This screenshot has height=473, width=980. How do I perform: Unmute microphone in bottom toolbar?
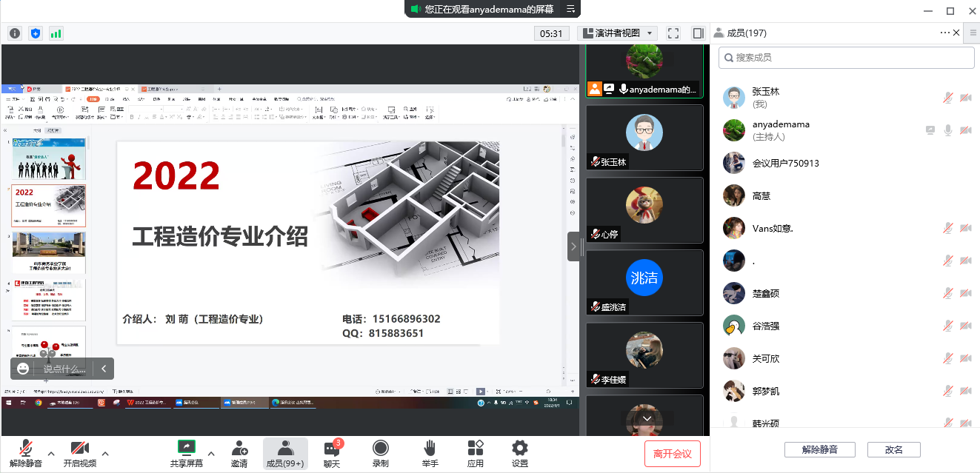[26, 453]
